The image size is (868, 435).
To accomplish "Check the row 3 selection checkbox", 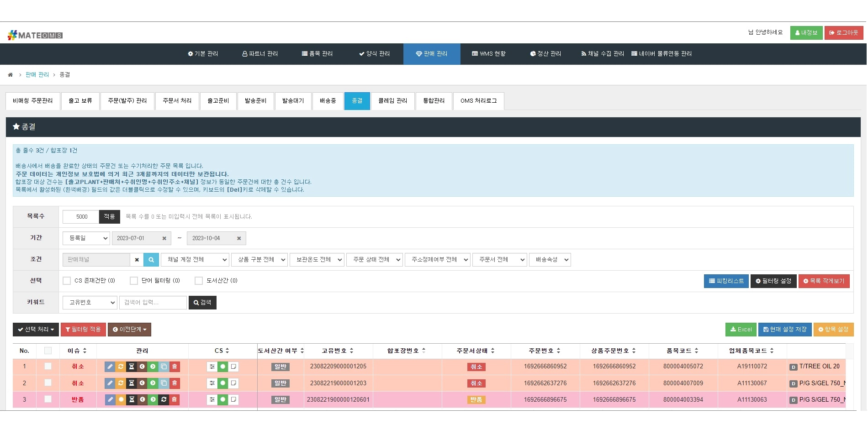I will point(48,399).
